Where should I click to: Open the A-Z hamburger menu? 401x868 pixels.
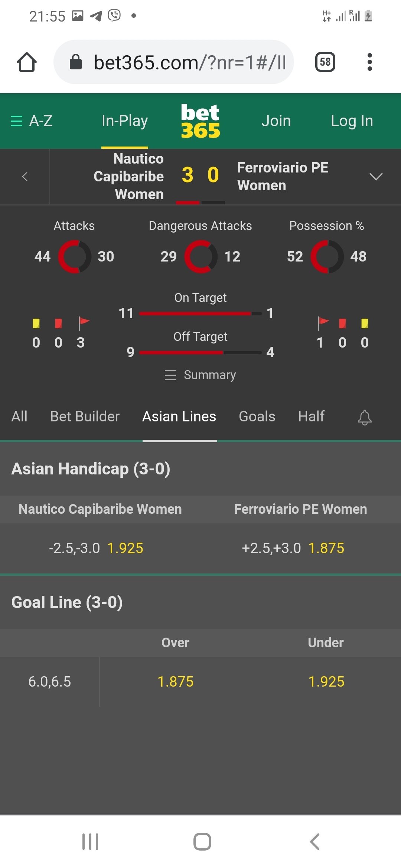pyautogui.click(x=32, y=121)
